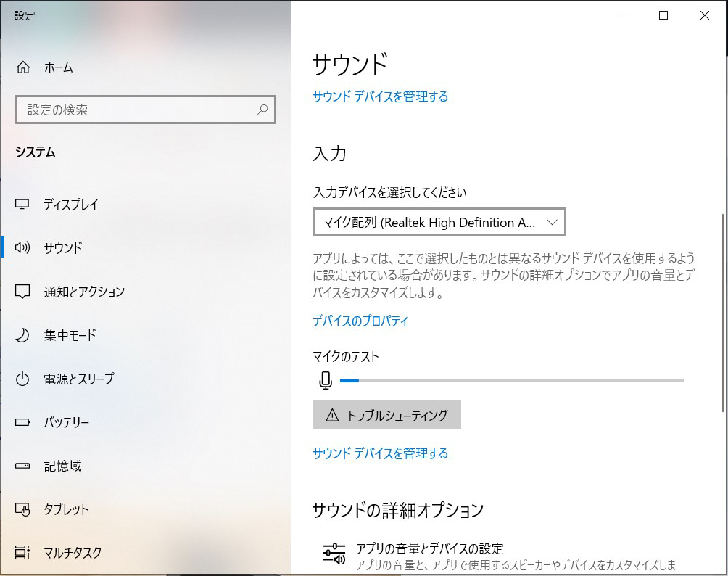
Task: Click the microphone test level bar
Action: [x=511, y=380]
